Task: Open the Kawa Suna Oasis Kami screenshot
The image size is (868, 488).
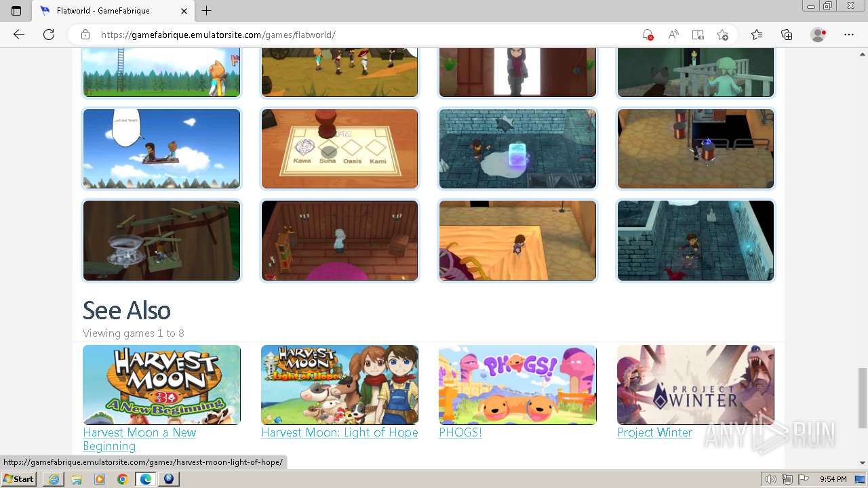Action: (x=340, y=148)
